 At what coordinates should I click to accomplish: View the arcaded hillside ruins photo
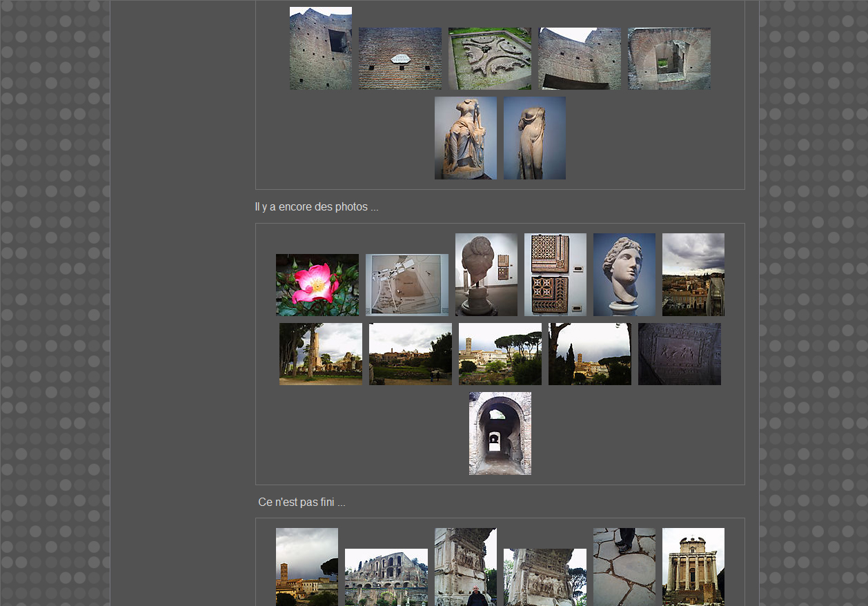coord(386,577)
